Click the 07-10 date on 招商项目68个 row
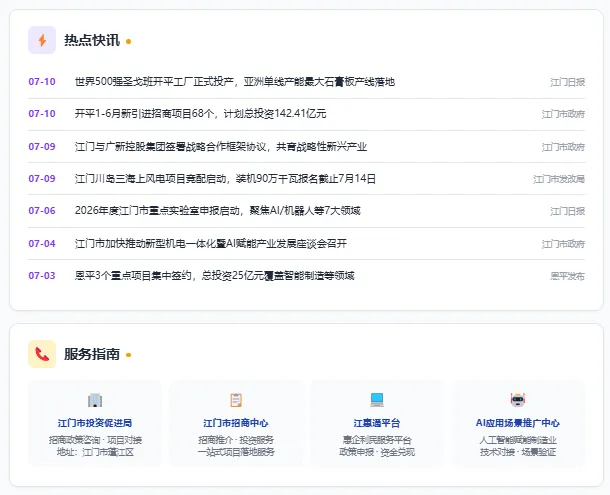This screenshot has height=495, width=610. (42, 114)
